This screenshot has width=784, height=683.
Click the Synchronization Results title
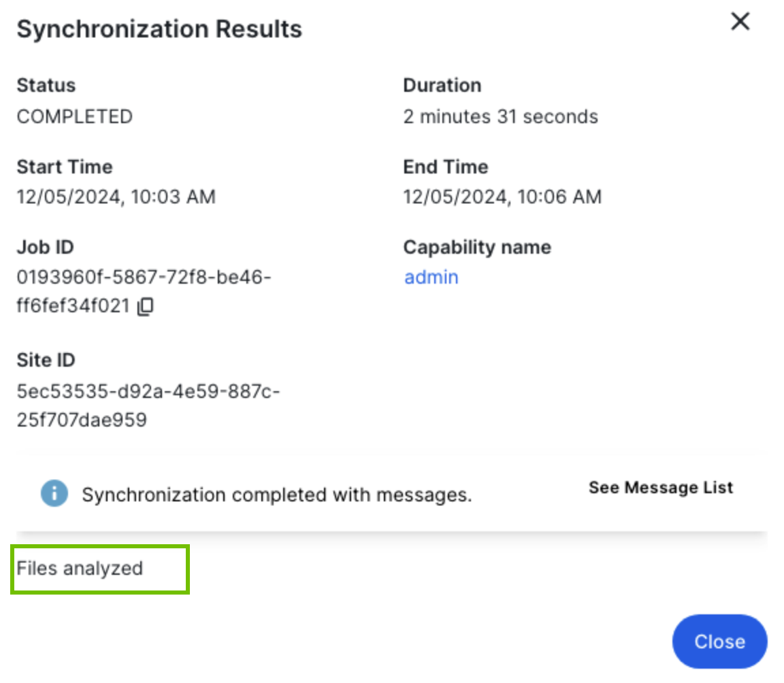coord(159,29)
